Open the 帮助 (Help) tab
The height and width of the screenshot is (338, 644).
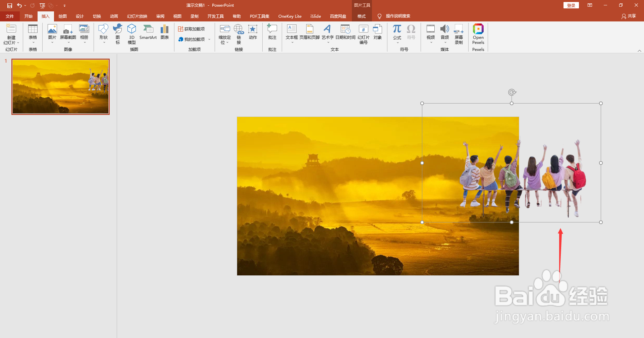[x=237, y=16]
